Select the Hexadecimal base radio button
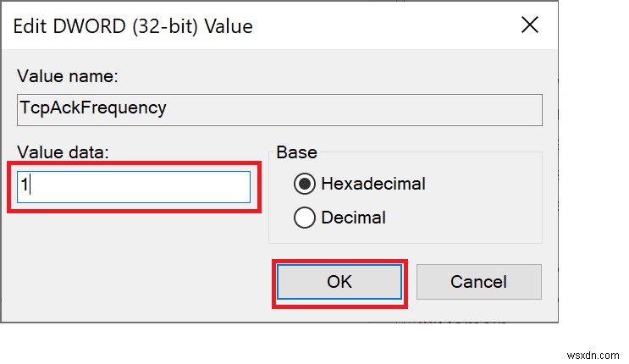 [305, 184]
